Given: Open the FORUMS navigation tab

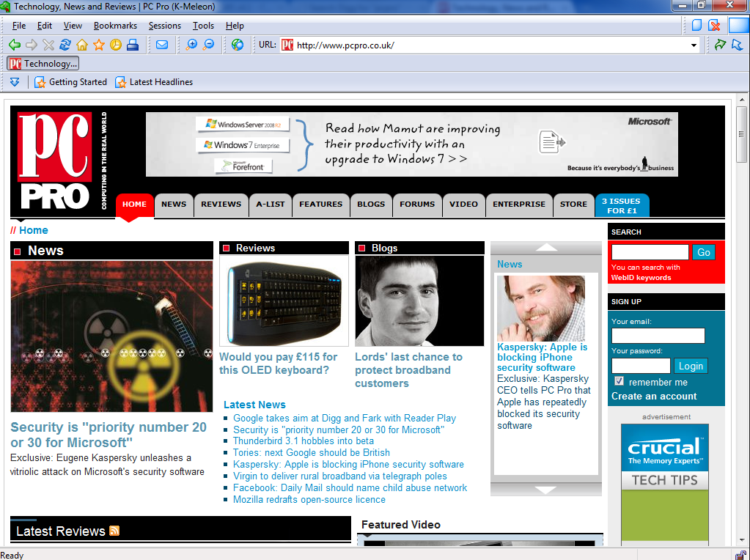Looking at the screenshot, I should coord(417,205).
